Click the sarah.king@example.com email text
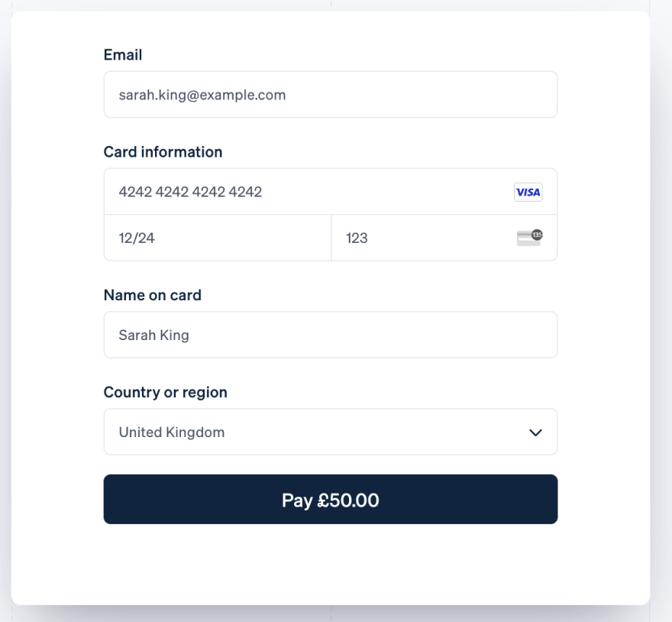 point(202,95)
